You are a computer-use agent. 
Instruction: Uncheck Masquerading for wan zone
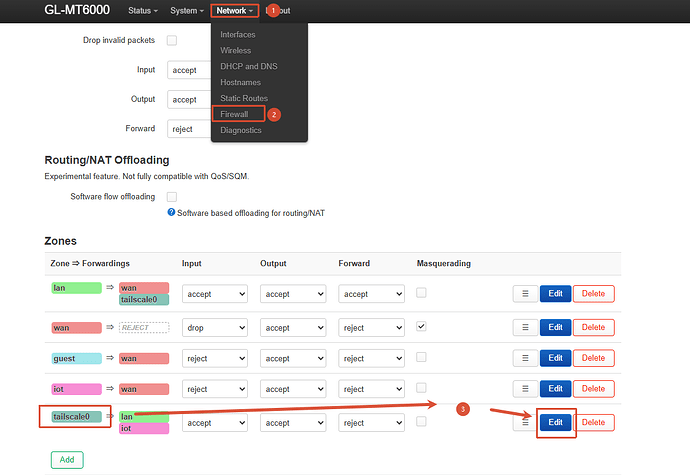421,327
